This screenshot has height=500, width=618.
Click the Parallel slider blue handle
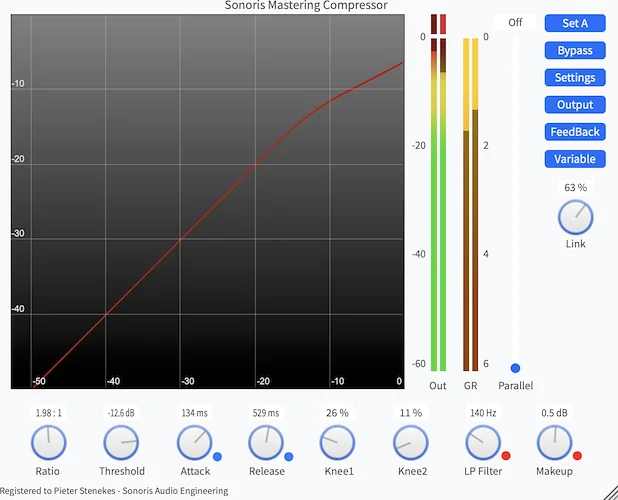click(x=515, y=368)
